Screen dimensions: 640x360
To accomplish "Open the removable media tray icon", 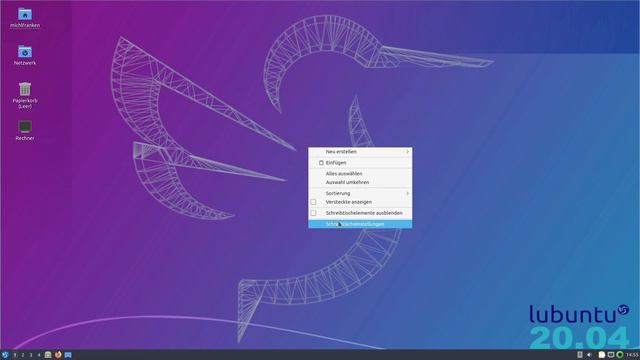I will pos(580,354).
